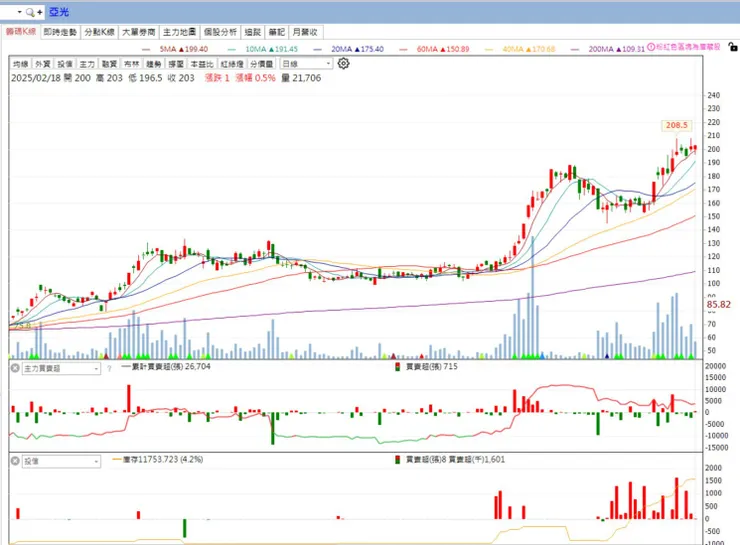Close the 主力買賣超 indicator panel

[x=15, y=368]
